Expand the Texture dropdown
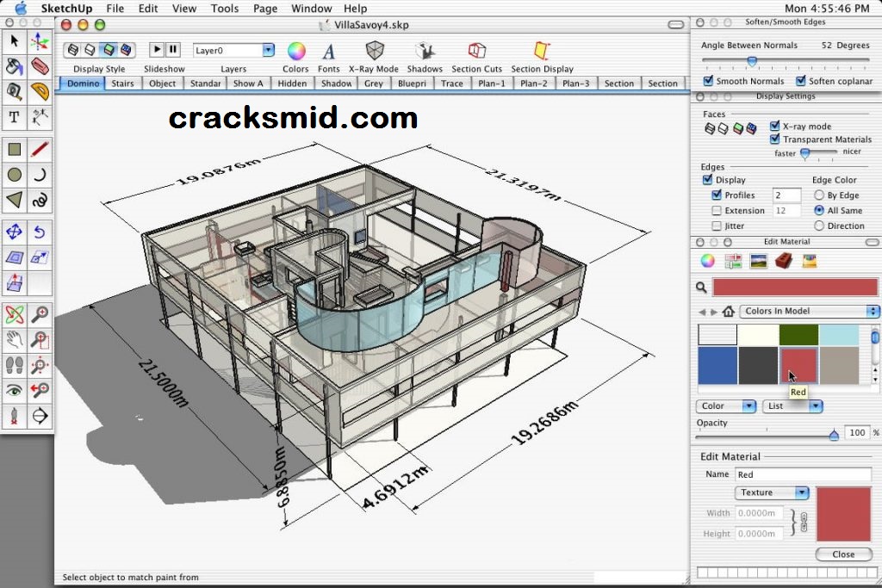 point(772,492)
